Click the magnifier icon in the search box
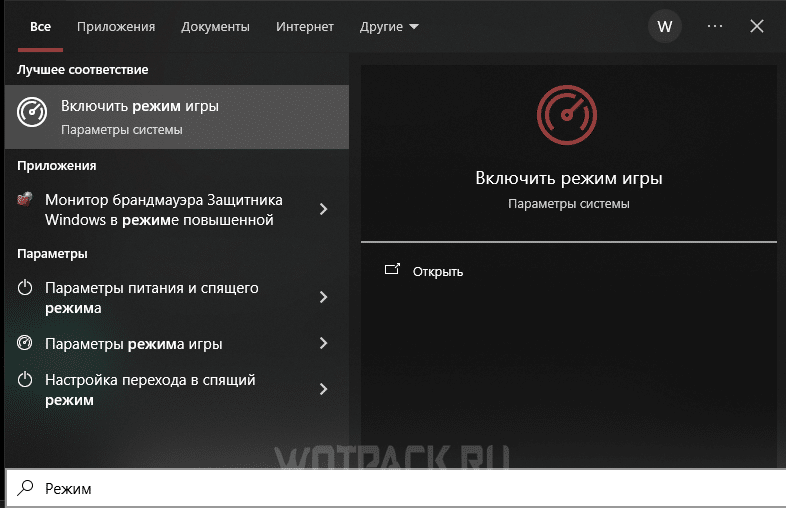Image resolution: width=786 pixels, height=508 pixels. tap(25, 487)
